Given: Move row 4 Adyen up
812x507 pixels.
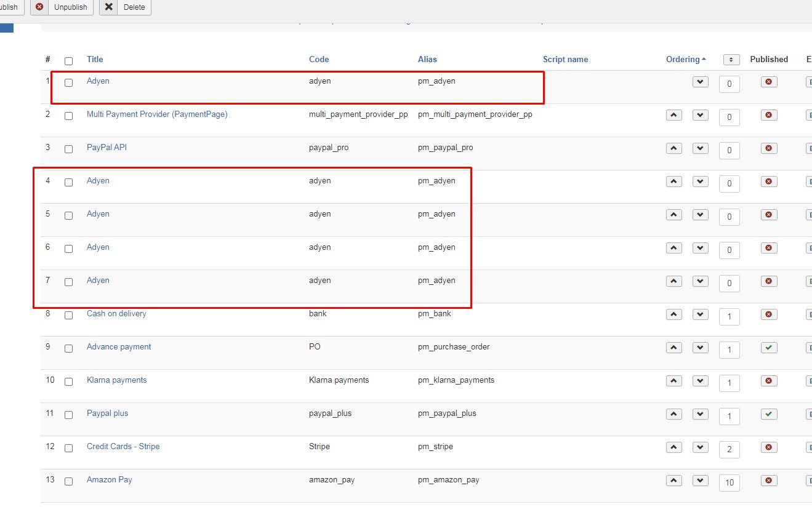Looking at the screenshot, I should point(674,182).
